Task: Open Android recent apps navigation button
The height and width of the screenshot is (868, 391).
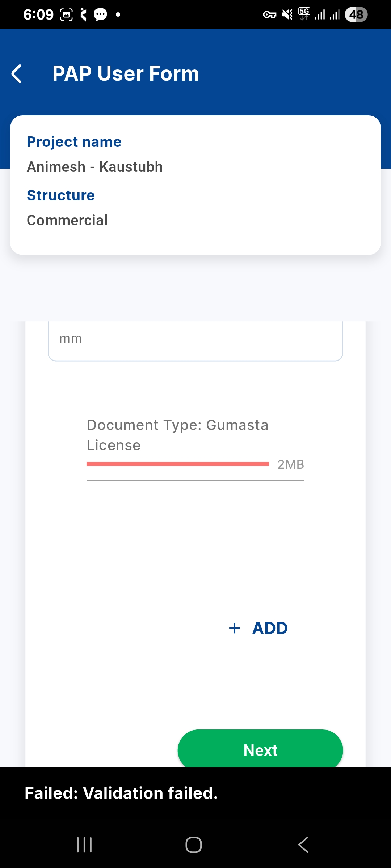Action: pos(84,845)
